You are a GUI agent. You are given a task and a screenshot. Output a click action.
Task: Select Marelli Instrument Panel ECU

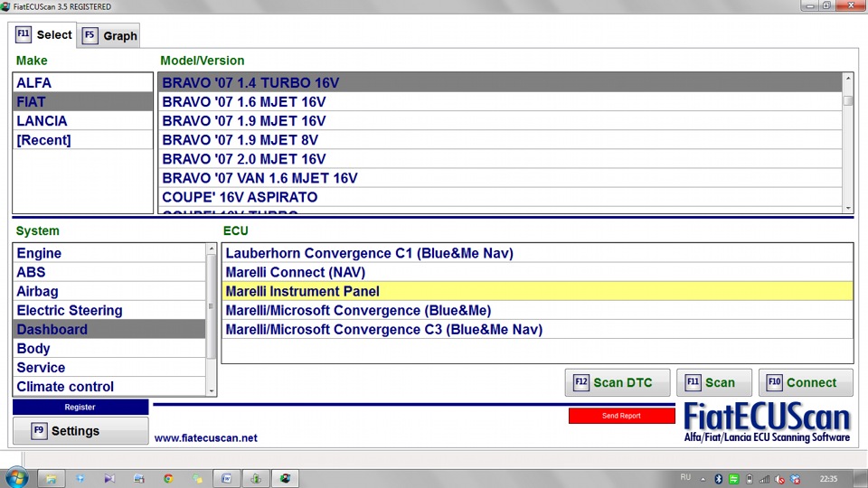coord(537,291)
